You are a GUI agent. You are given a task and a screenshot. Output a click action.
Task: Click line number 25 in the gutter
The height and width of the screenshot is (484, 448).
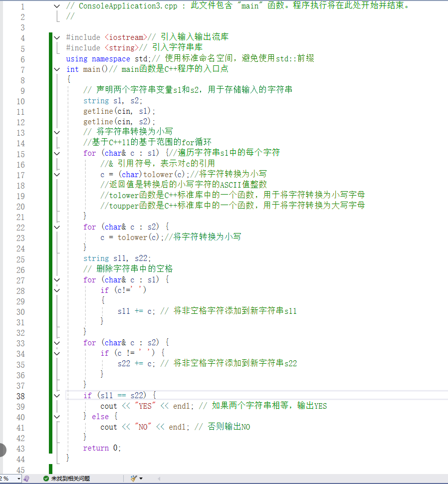(x=20, y=259)
